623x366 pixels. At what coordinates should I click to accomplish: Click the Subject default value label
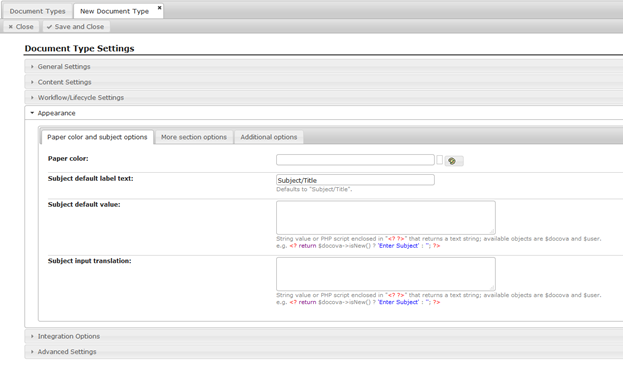click(x=84, y=205)
